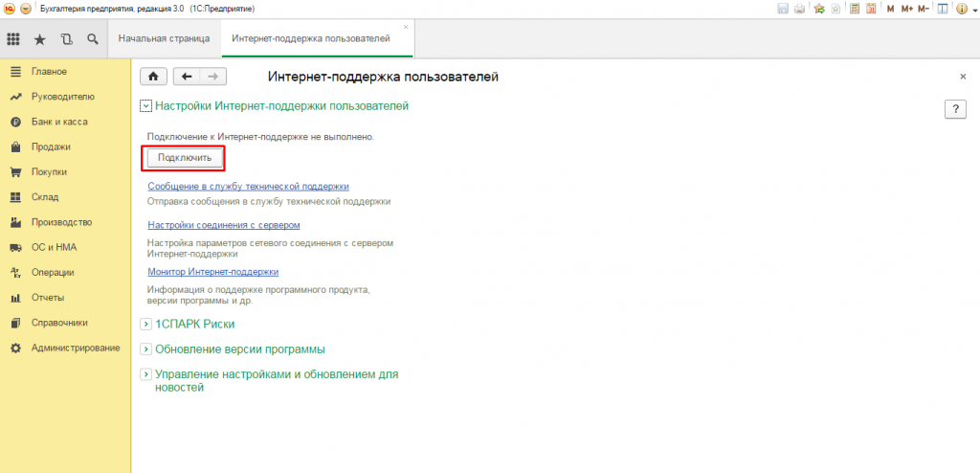Image resolution: width=980 pixels, height=473 pixels.
Task: Open Операции section in sidebar
Action: click(66, 272)
